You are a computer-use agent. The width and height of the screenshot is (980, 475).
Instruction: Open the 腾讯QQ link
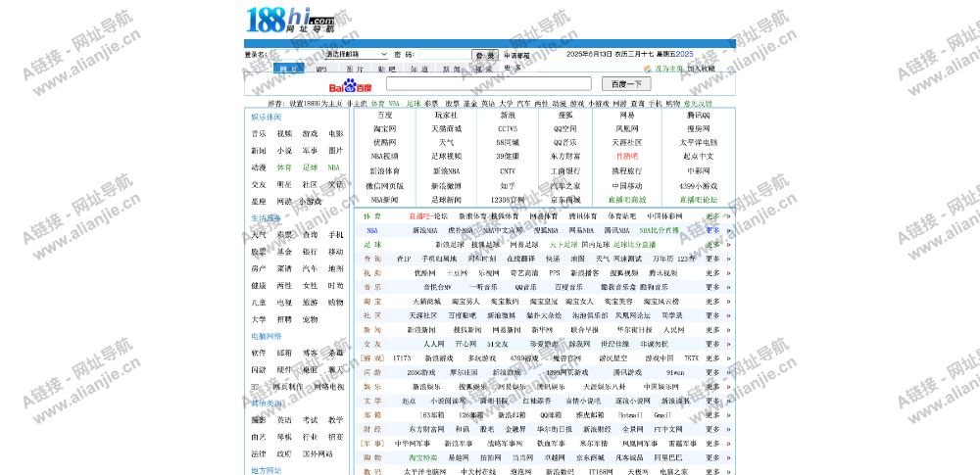click(698, 115)
